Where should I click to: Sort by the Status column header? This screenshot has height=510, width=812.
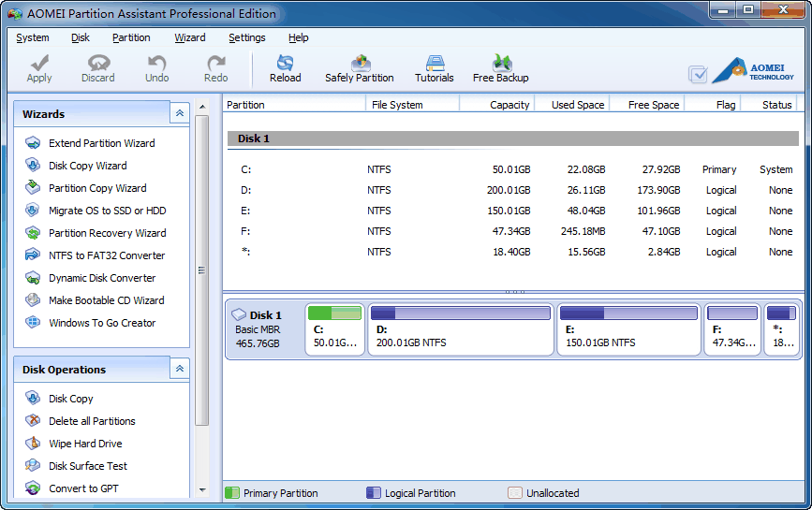pyautogui.click(x=770, y=105)
